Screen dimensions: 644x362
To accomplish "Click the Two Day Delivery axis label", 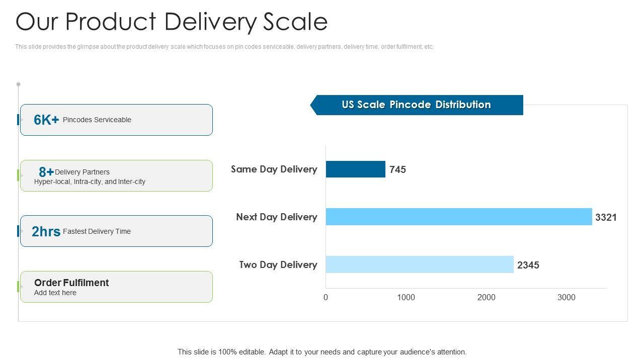I will click(x=278, y=265).
